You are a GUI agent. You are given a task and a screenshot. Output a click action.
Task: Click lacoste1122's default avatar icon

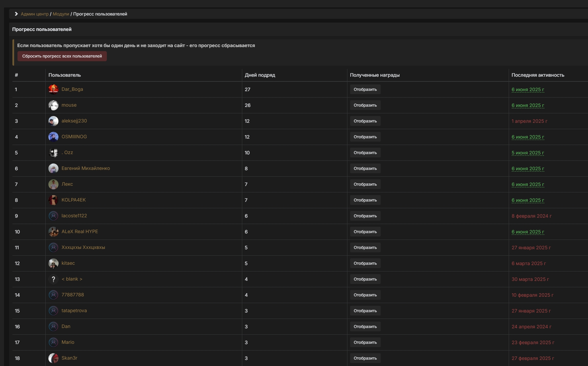pyautogui.click(x=53, y=216)
